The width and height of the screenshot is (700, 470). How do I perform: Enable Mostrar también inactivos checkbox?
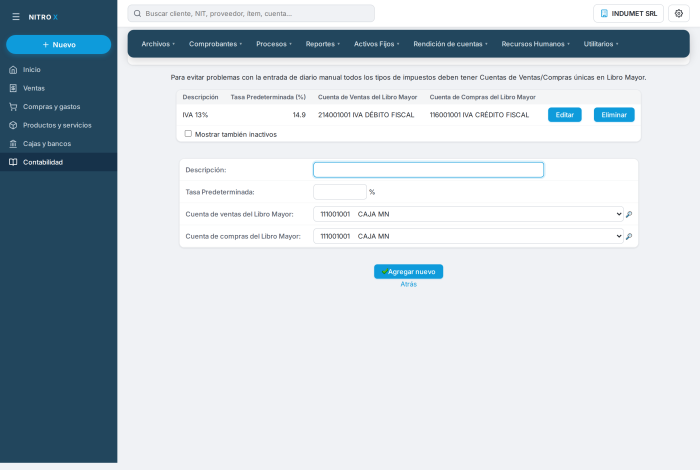(x=188, y=134)
